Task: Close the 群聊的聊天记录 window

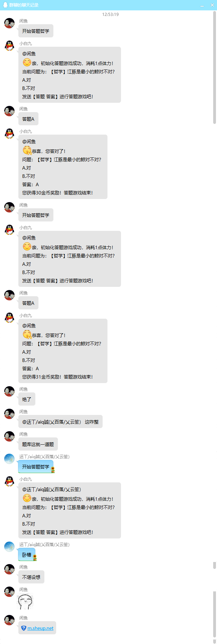Action: [212, 5]
